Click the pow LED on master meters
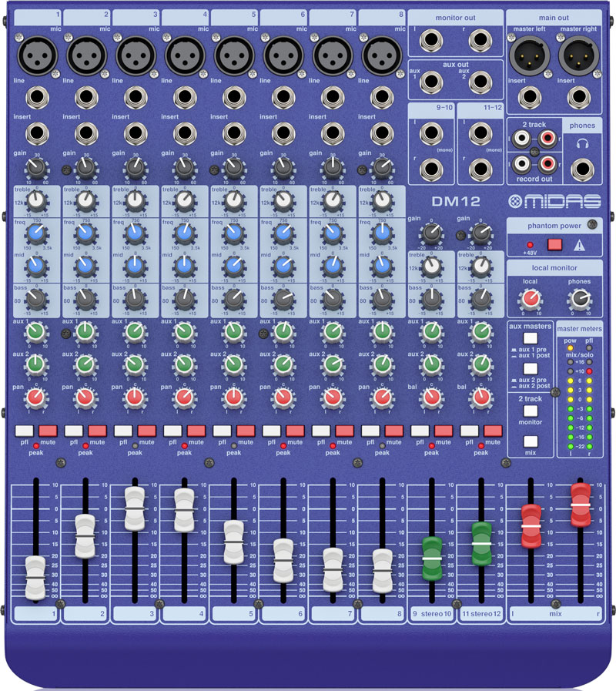 (570, 348)
